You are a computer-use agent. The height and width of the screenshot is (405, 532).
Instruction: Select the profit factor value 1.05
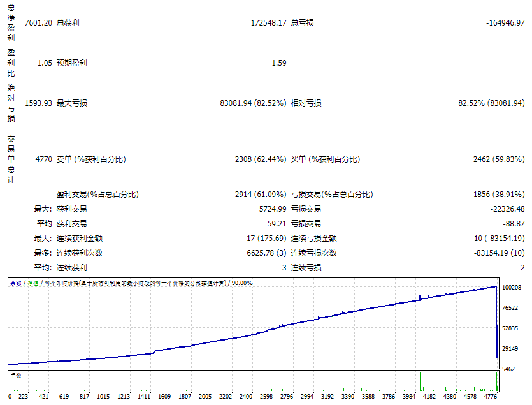45,63
